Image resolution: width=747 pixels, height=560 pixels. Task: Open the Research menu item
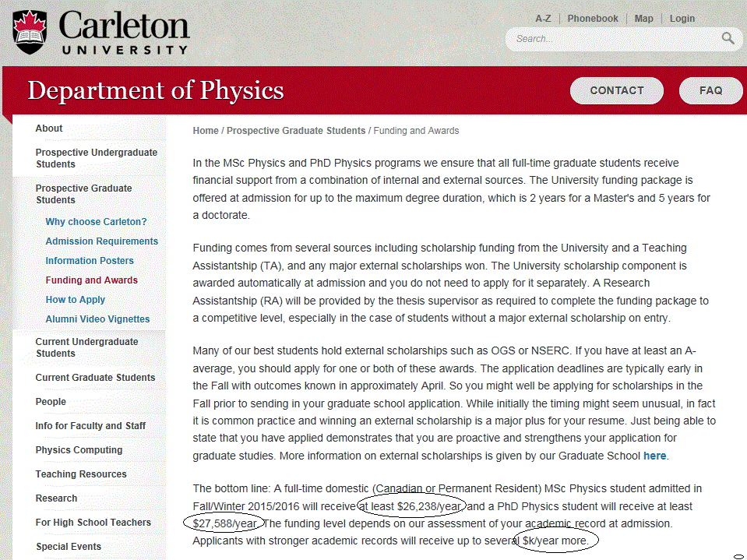point(56,498)
